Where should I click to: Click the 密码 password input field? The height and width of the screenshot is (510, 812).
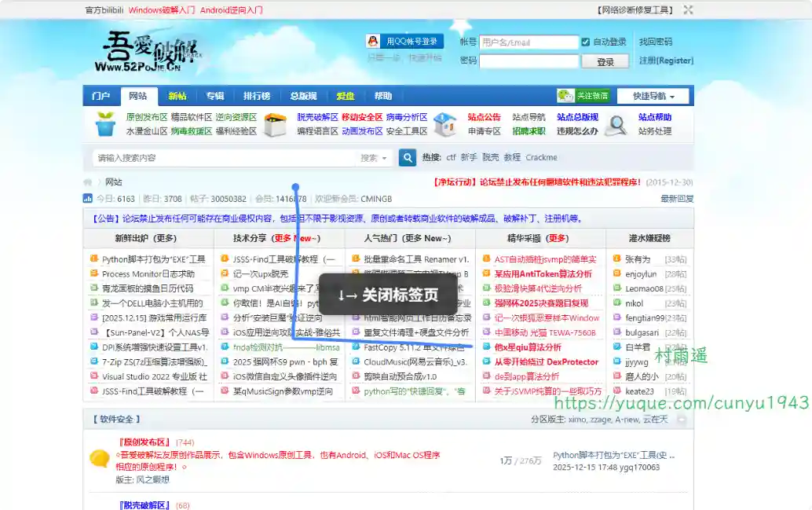pos(529,61)
